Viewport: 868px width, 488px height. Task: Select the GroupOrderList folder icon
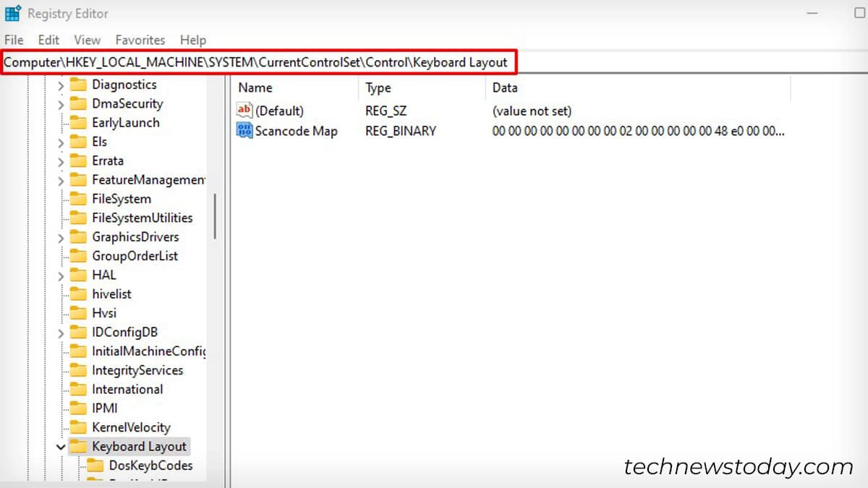[x=78, y=256]
